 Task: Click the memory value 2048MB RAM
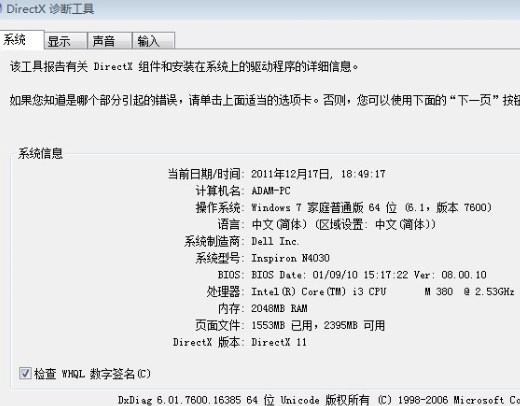coord(279,308)
